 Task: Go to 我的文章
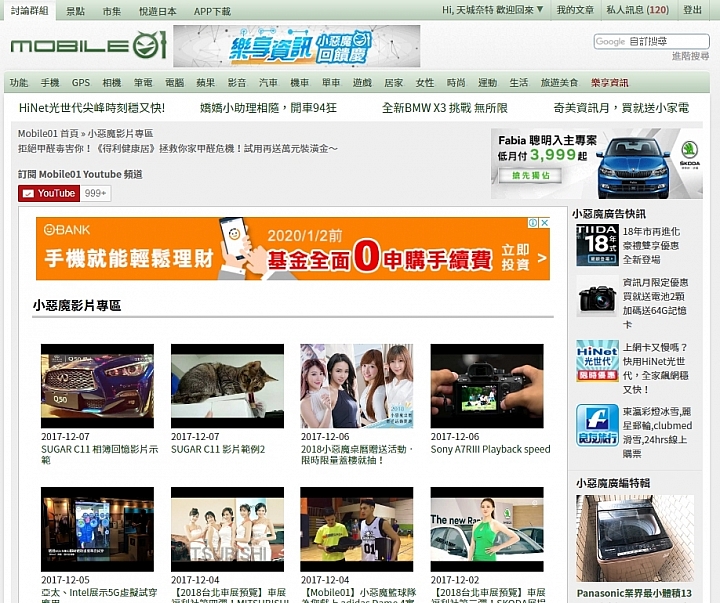[575, 10]
